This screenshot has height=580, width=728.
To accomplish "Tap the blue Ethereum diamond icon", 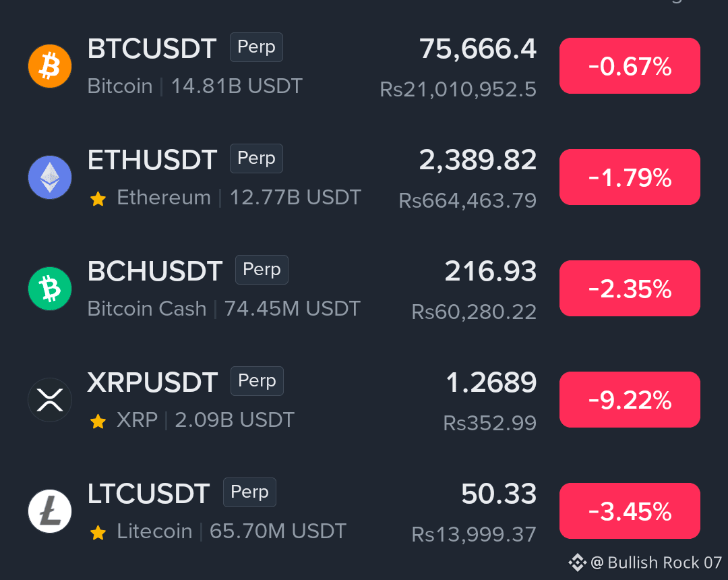I will (x=50, y=177).
